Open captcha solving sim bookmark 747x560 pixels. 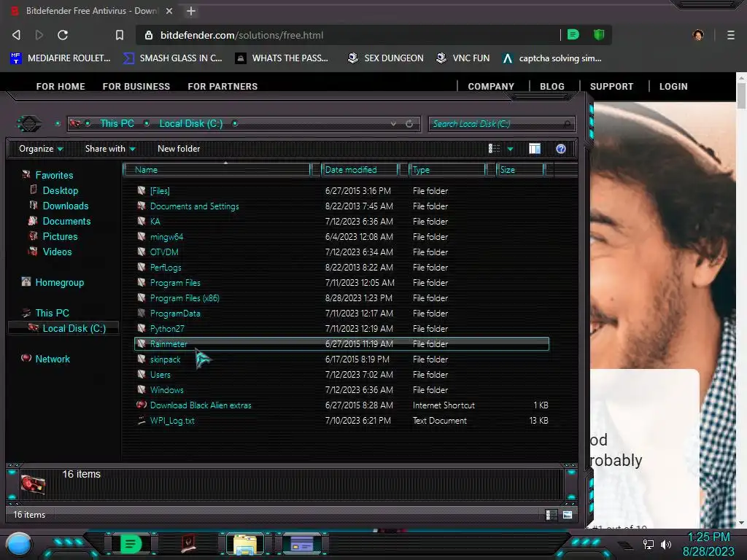point(552,58)
